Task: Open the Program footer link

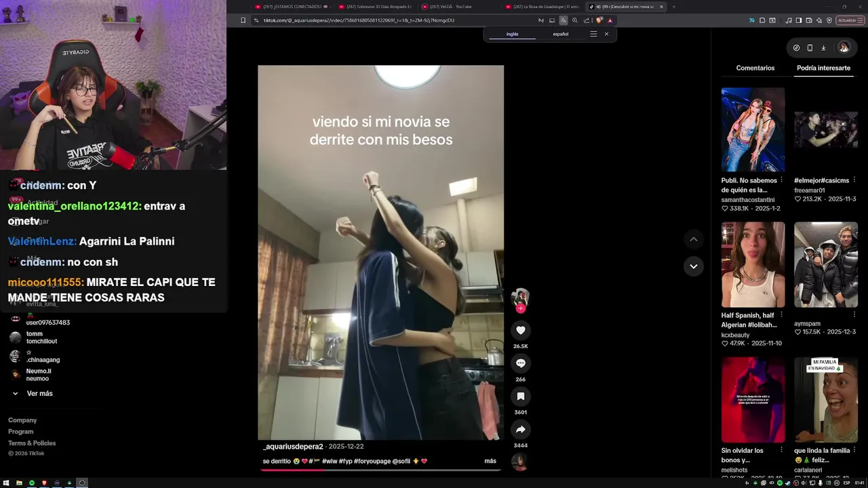Action: click(20, 432)
